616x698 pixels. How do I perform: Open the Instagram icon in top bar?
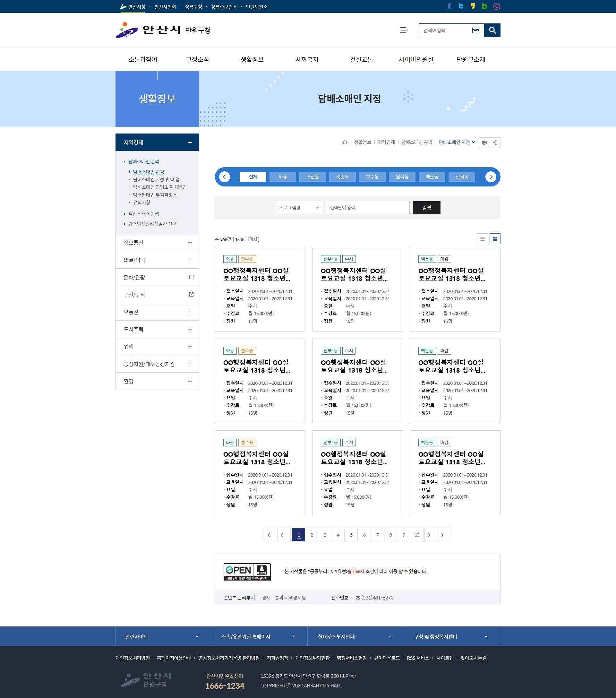point(496,6)
